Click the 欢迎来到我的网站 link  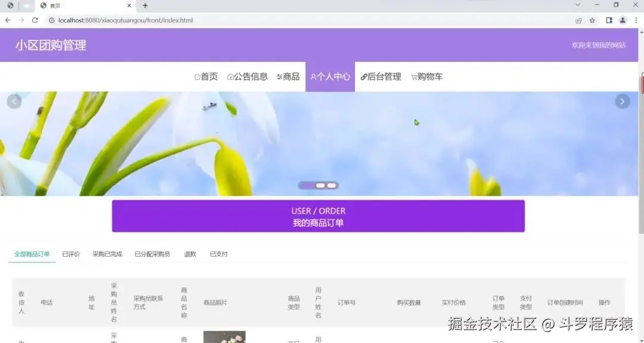tap(598, 44)
